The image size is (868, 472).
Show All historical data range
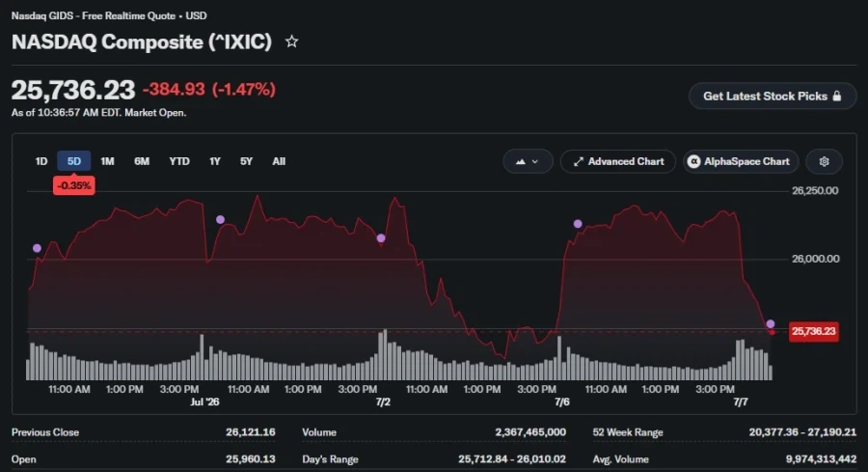pyautogui.click(x=279, y=161)
